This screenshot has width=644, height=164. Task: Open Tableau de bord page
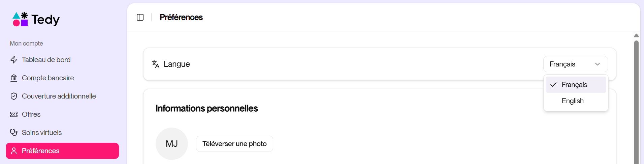pyautogui.click(x=46, y=60)
